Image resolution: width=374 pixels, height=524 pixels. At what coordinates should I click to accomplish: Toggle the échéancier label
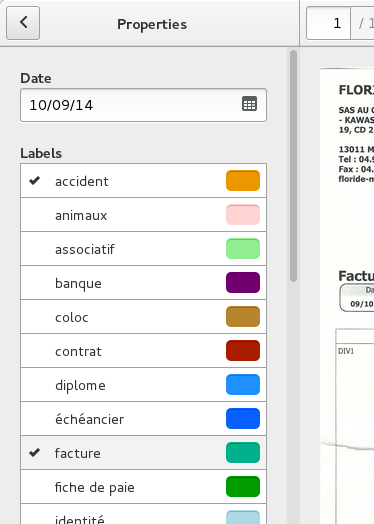pyautogui.click(x=143, y=418)
